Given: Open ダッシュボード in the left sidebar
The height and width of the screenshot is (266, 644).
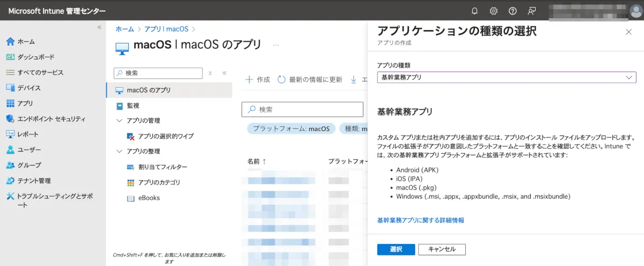Looking at the screenshot, I should (35, 57).
